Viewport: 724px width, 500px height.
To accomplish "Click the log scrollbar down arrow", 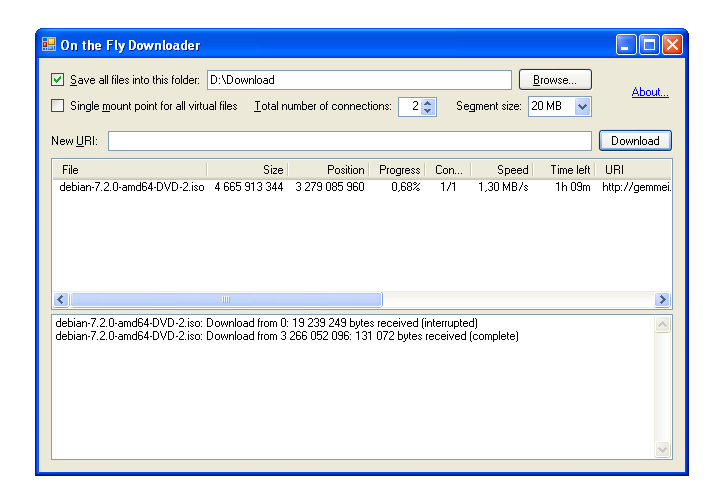I will [x=663, y=449].
